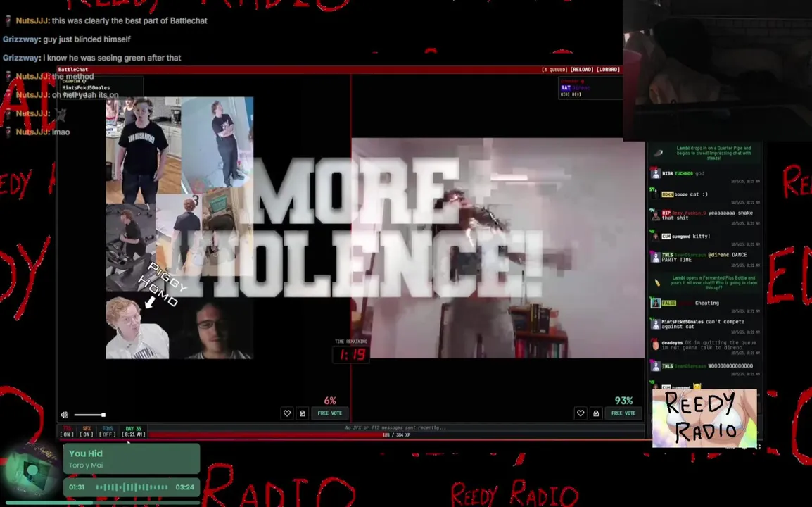The width and height of the screenshot is (812, 507).
Task: Click the lock icon under the 93% contestant
Action: pos(596,413)
